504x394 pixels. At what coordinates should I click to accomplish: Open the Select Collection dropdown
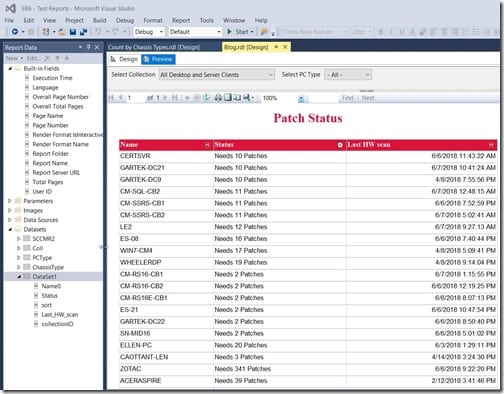tap(217, 75)
